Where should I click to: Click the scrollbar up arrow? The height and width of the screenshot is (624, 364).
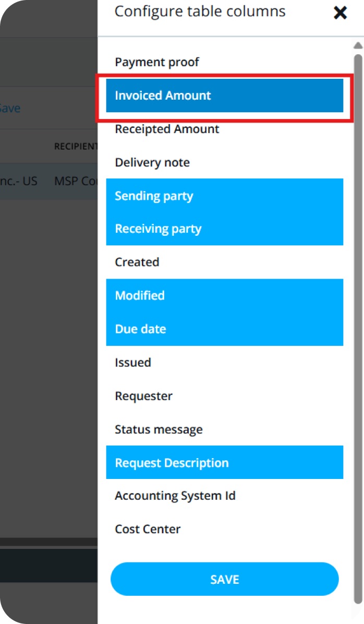[358, 45]
